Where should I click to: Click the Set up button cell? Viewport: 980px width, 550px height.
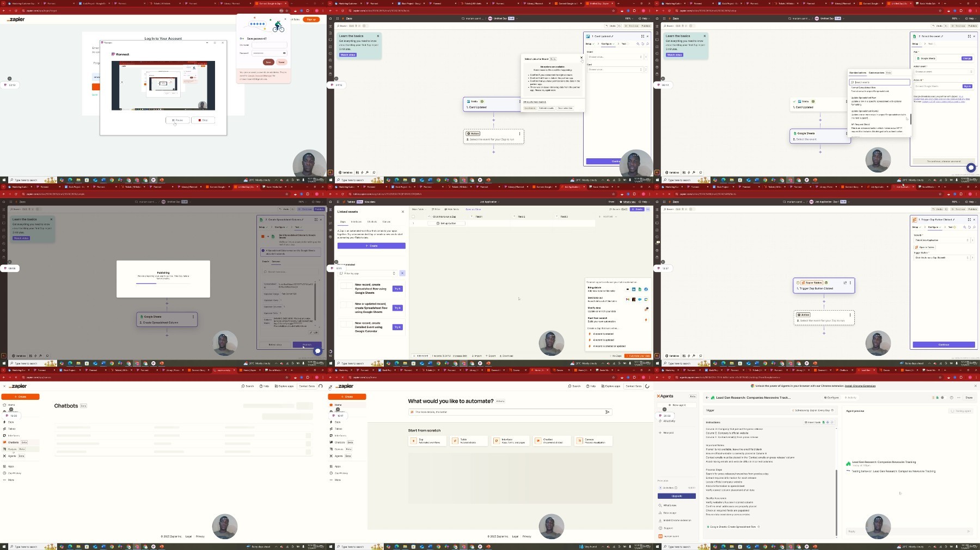[447, 224]
